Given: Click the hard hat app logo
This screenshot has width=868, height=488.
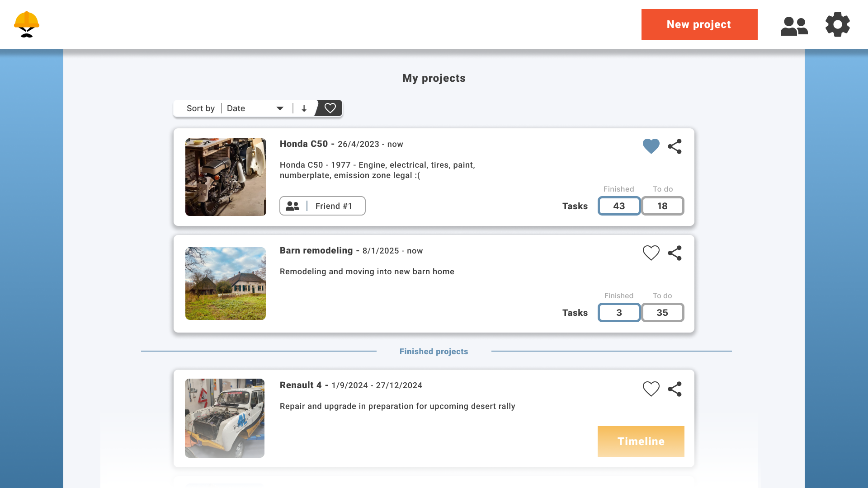Looking at the screenshot, I should [27, 24].
